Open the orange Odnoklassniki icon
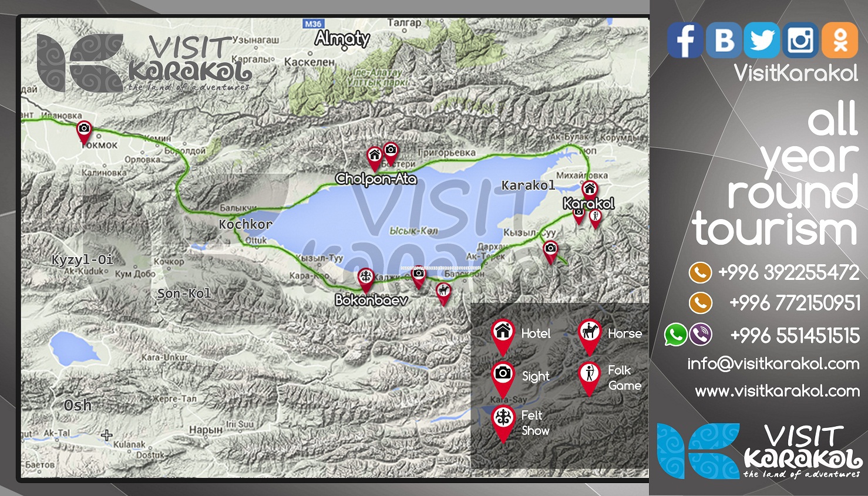 pyautogui.click(x=840, y=41)
